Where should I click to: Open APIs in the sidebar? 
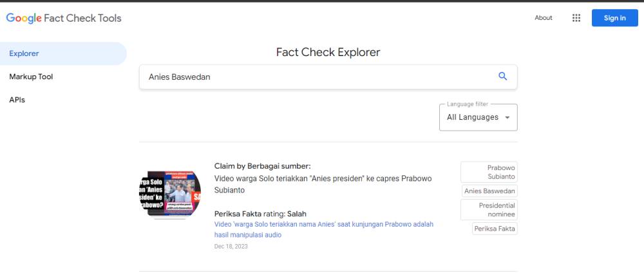tap(17, 100)
